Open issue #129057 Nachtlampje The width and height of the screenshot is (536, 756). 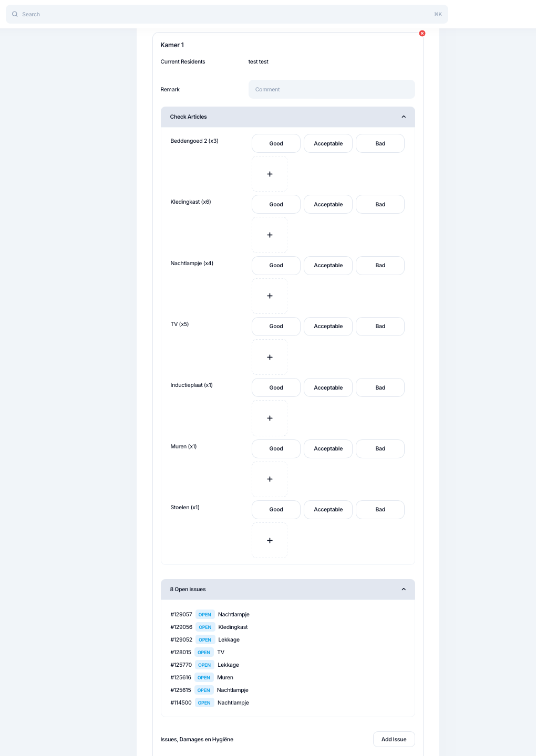[x=233, y=614]
